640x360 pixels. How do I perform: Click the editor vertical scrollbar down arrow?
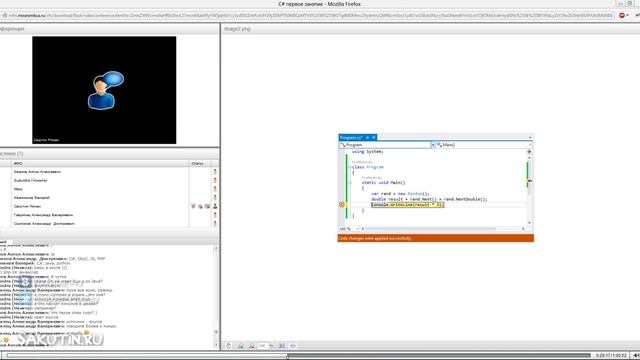[x=529, y=223]
